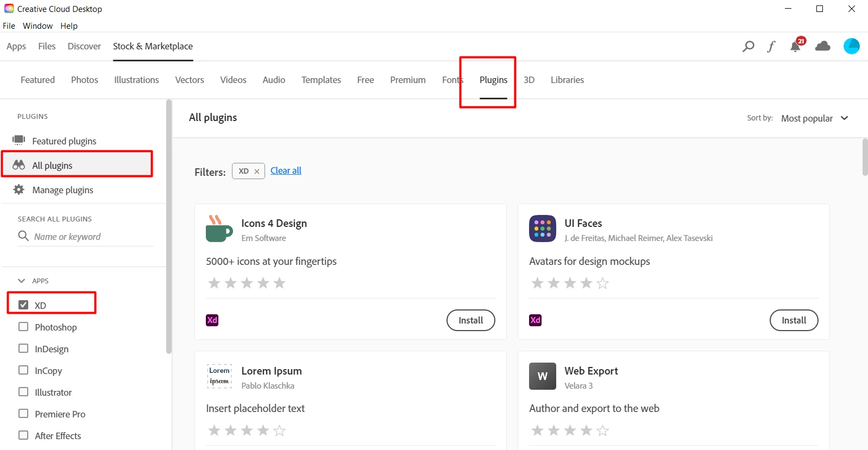Switch to the Files tab
The image size is (868, 450).
click(x=47, y=46)
